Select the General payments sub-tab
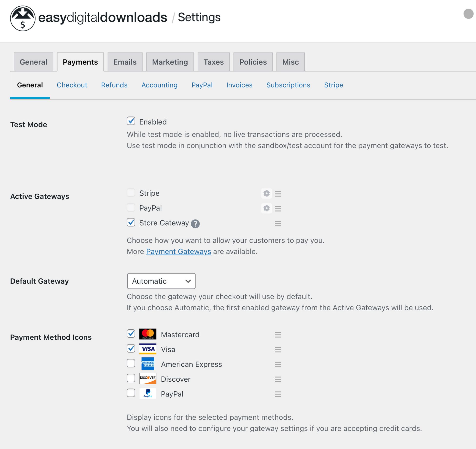Image resolution: width=476 pixels, height=449 pixels. tap(30, 85)
